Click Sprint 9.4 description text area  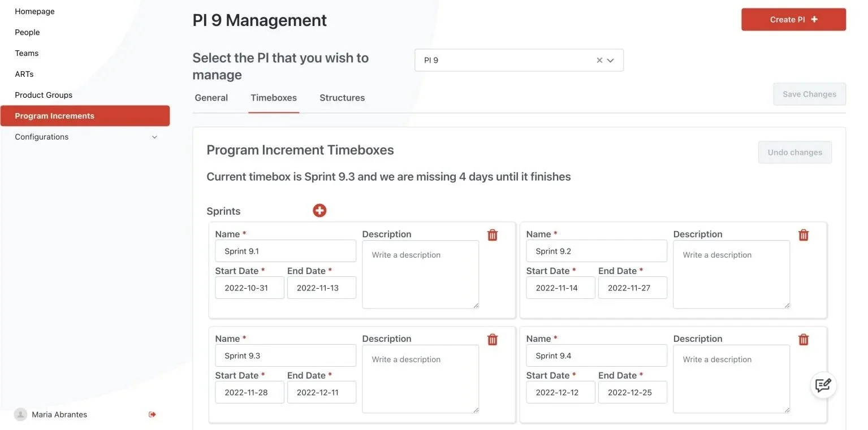pos(731,379)
